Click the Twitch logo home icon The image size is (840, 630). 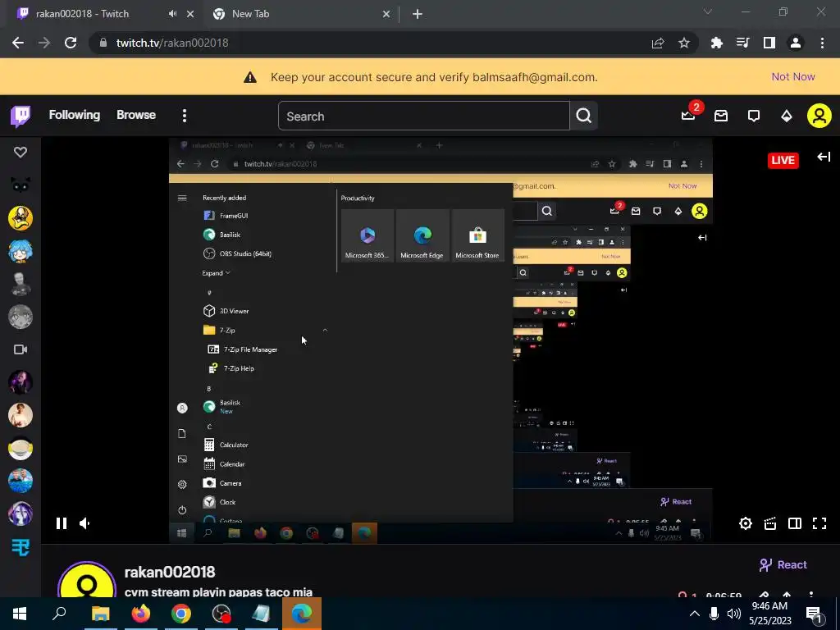click(x=21, y=116)
